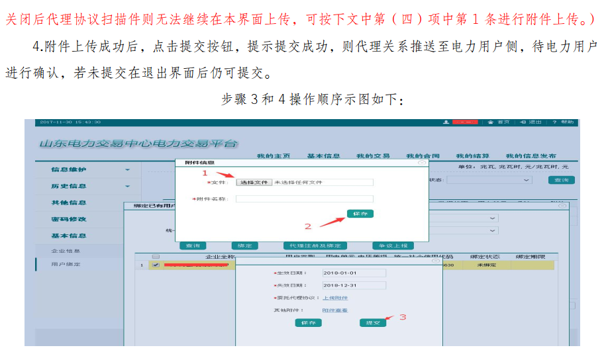The height and width of the screenshot is (364, 606).
Task: Click the 附件查看 link
Action: coord(334,310)
